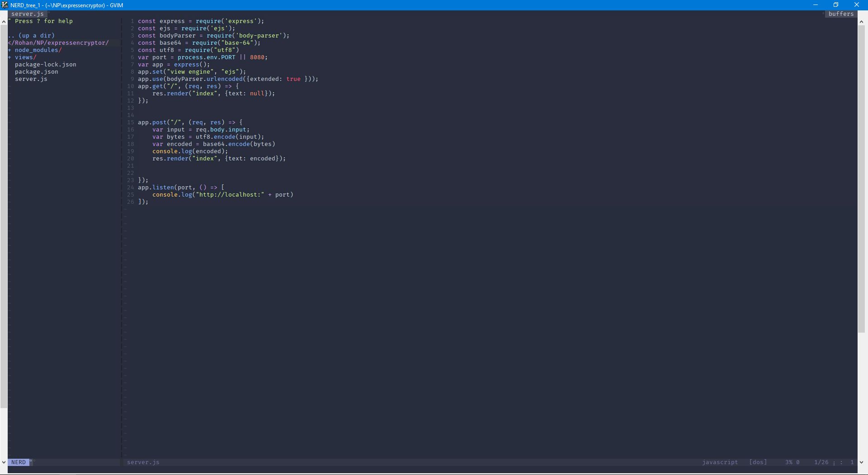Click the up arrow on the main editor scrollbar
This screenshot has height=475, width=868.
(862, 22)
